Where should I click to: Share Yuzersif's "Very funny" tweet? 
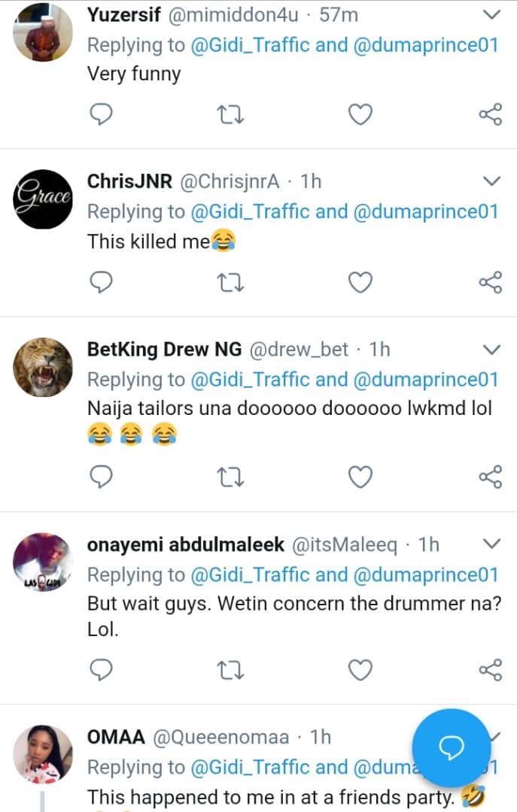[x=490, y=114]
